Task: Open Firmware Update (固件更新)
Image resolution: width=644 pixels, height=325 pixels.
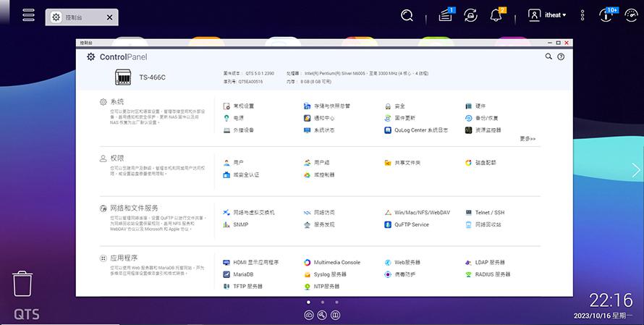Action: tap(400, 118)
